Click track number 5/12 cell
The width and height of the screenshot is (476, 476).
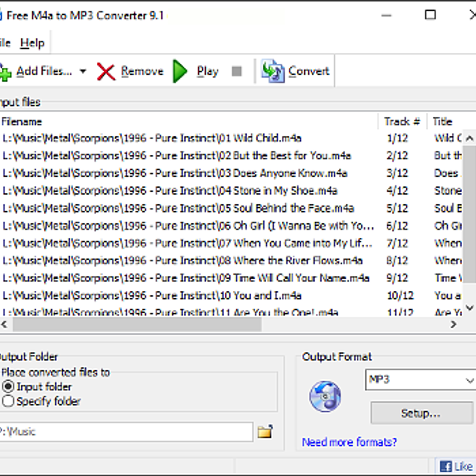[397, 209]
